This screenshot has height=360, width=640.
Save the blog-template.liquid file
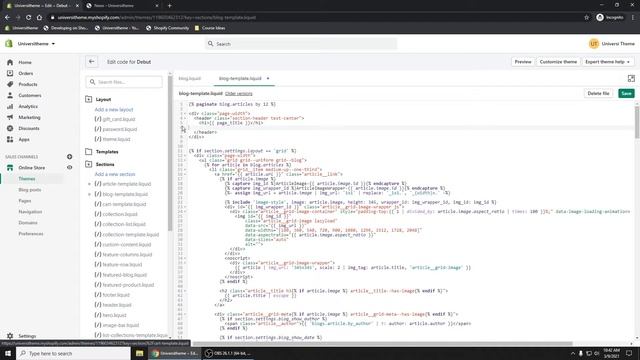click(626, 93)
